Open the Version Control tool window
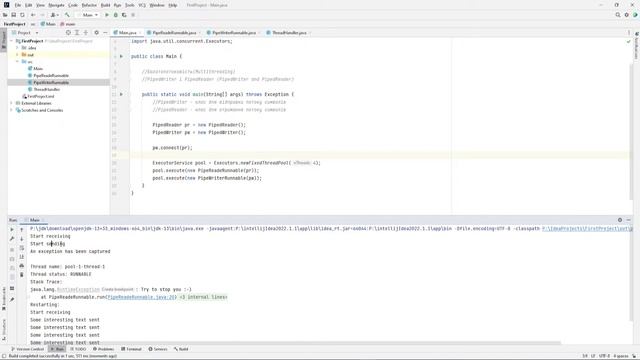640x360 pixels. tap(27, 349)
